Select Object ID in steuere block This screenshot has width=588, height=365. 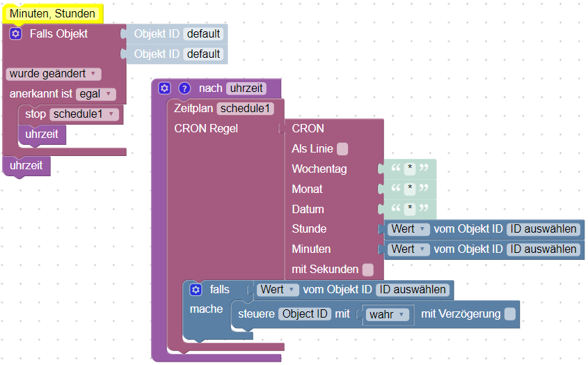(x=305, y=314)
